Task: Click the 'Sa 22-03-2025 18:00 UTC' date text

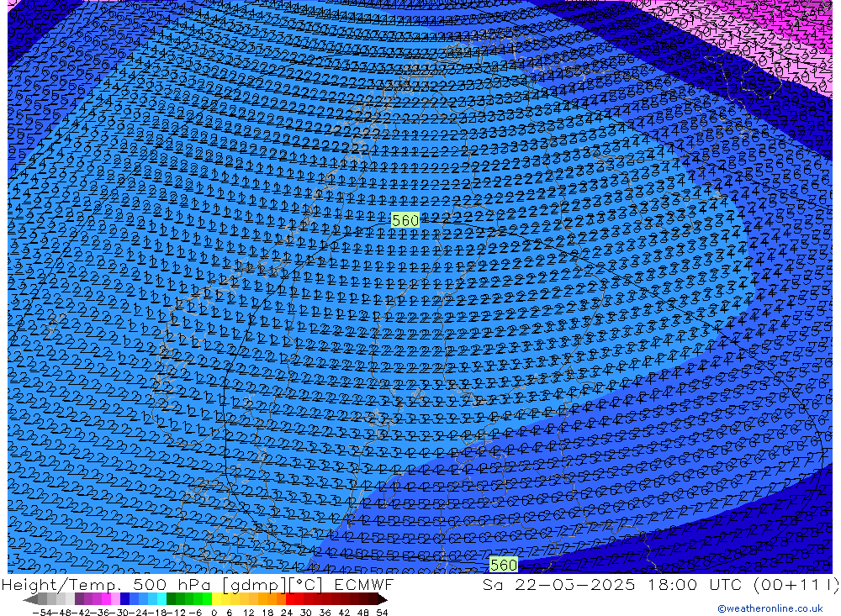Action: click(612, 584)
